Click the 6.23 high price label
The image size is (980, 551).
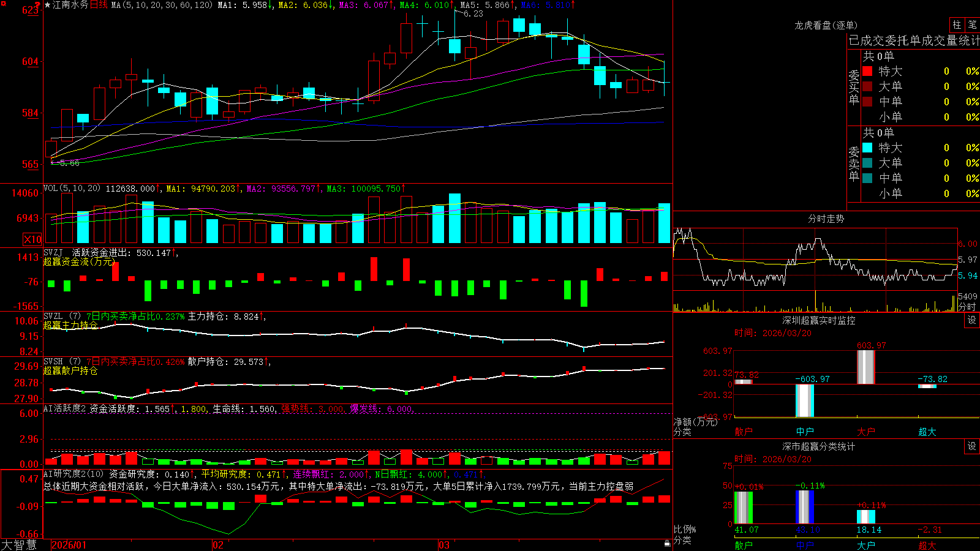pos(473,13)
